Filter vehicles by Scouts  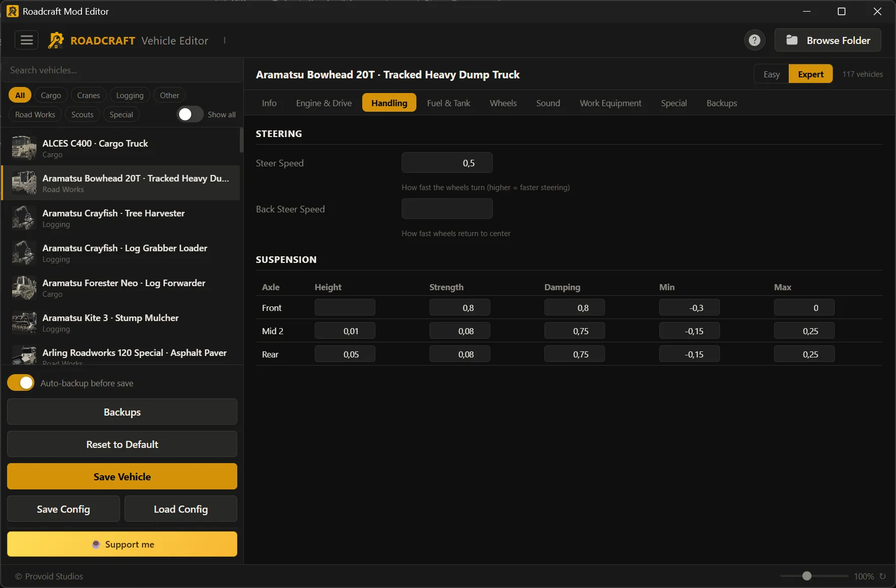click(82, 114)
